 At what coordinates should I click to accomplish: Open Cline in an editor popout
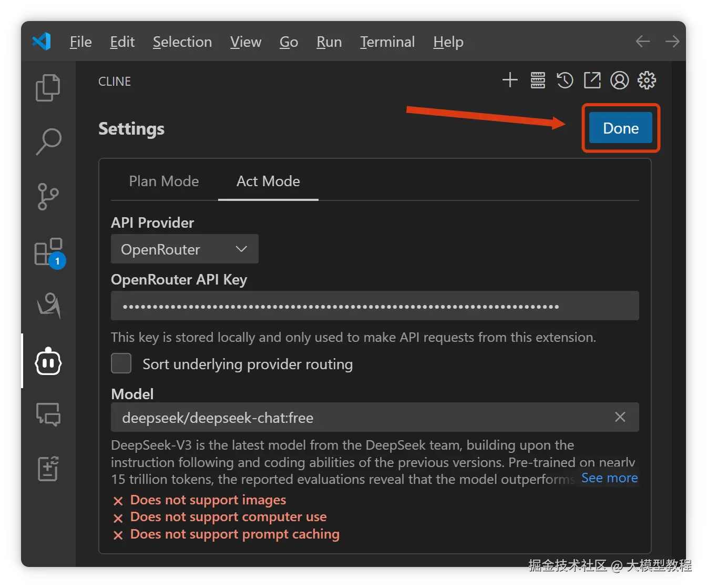pyautogui.click(x=592, y=80)
